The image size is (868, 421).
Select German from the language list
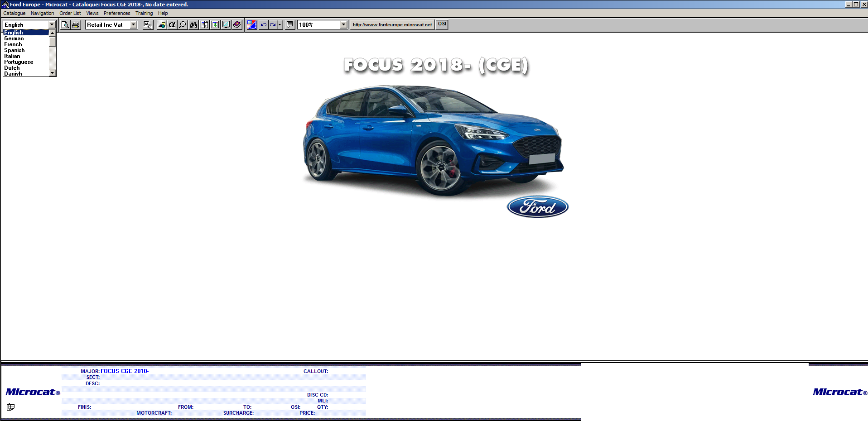click(14, 38)
